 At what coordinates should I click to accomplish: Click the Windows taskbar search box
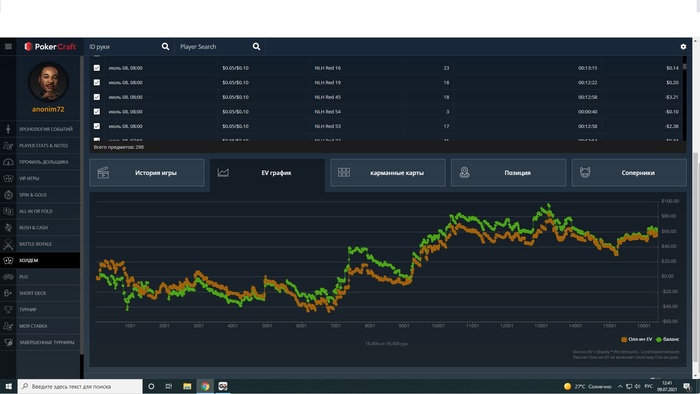[x=80, y=386]
